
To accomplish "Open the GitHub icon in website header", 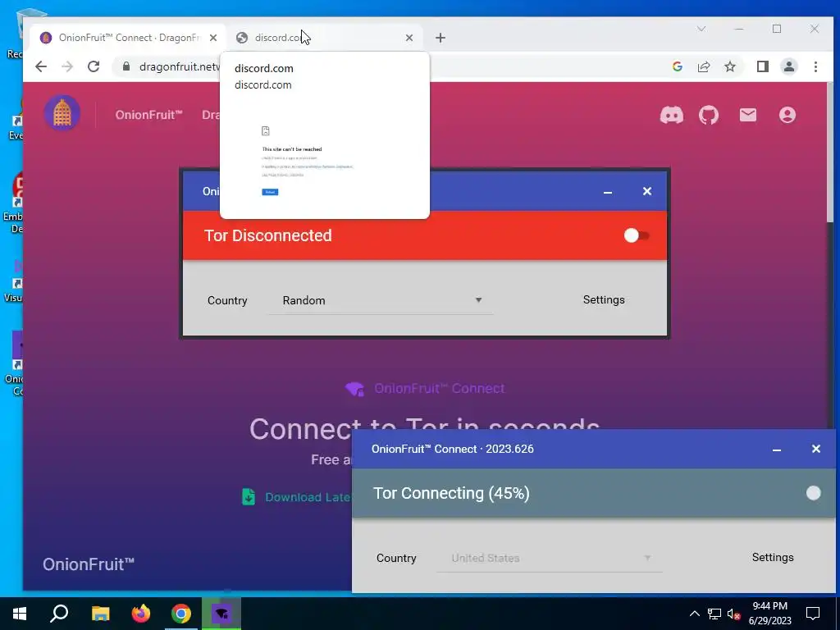I will (x=708, y=115).
